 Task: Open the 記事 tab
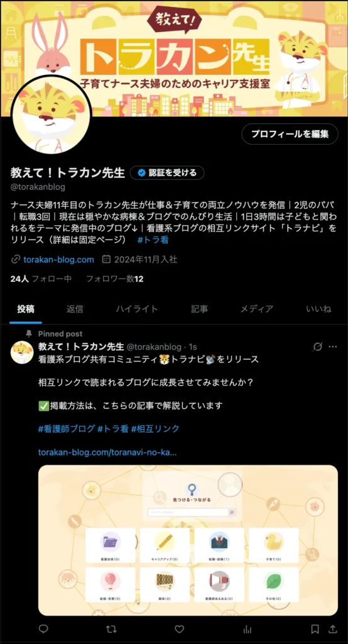click(x=200, y=309)
